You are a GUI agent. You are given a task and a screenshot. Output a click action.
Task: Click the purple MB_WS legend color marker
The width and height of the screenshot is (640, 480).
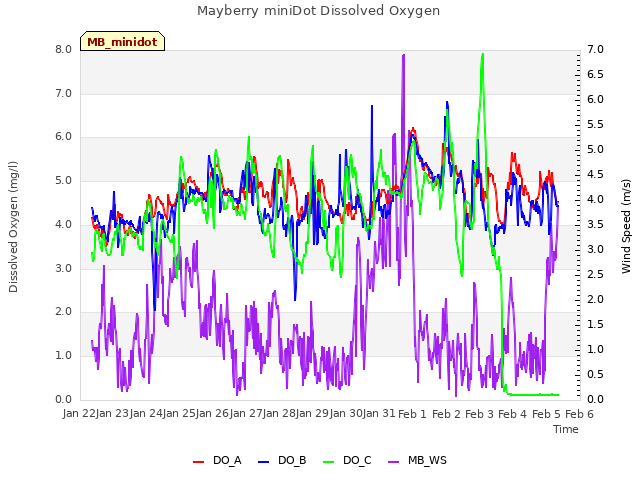[393, 462]
